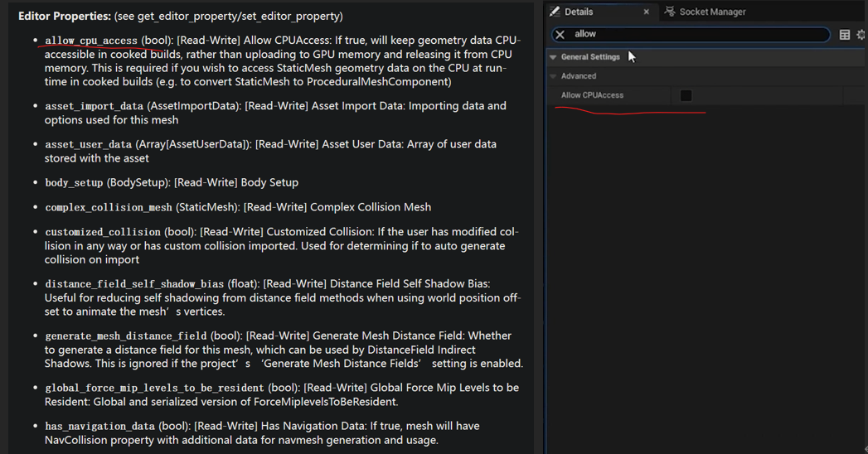The width and height of the screenshot is (868, 454).
Task: Click the has_navigation_data property name
Action: coord(99,427)
